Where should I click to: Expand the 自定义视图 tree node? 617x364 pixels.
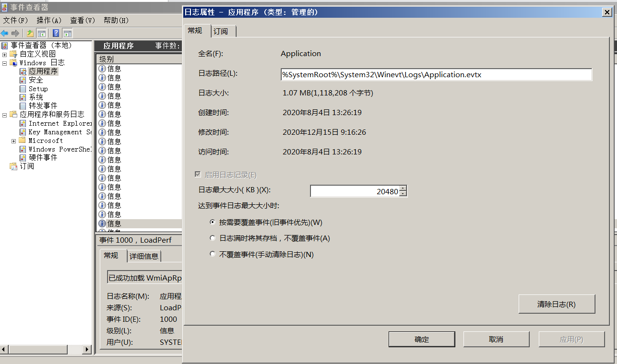(x=4, y=54)
